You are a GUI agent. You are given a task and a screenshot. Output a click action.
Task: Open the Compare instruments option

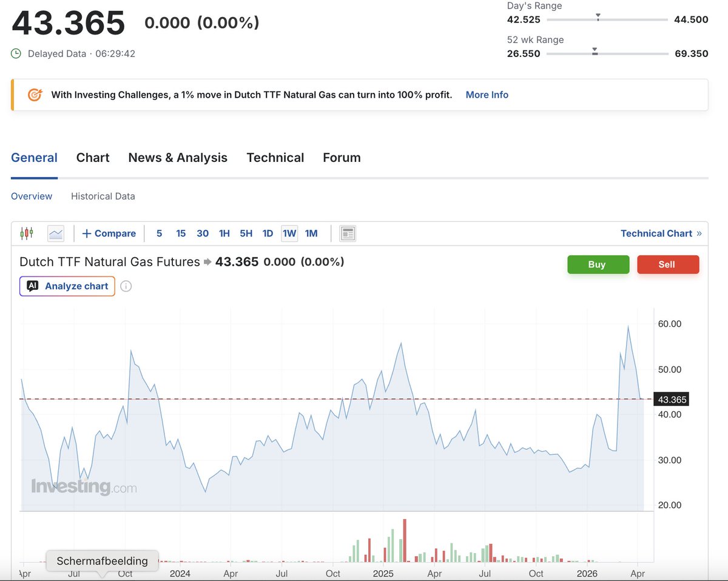point(109,233)
